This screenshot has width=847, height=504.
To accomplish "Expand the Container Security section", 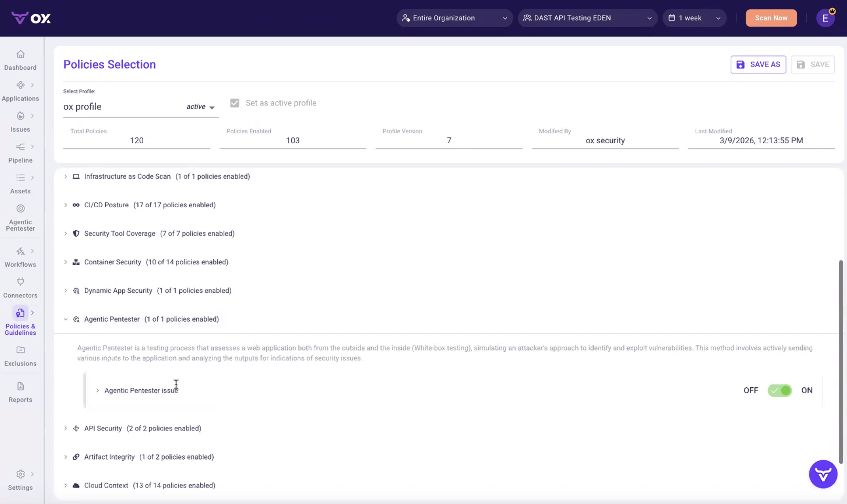I will pyautogui.click(x=66, y=262).
